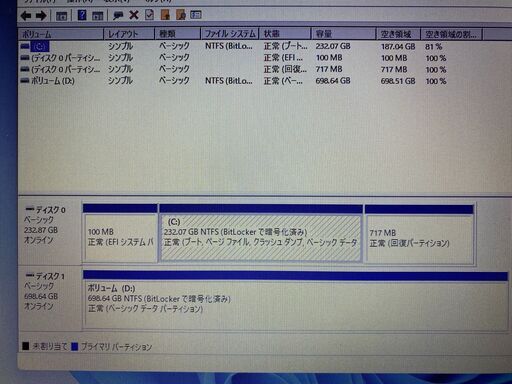Click the orange folder with magnifier icon
The height and width of the screenshot is (384, 512).
[x=180, y=15]
